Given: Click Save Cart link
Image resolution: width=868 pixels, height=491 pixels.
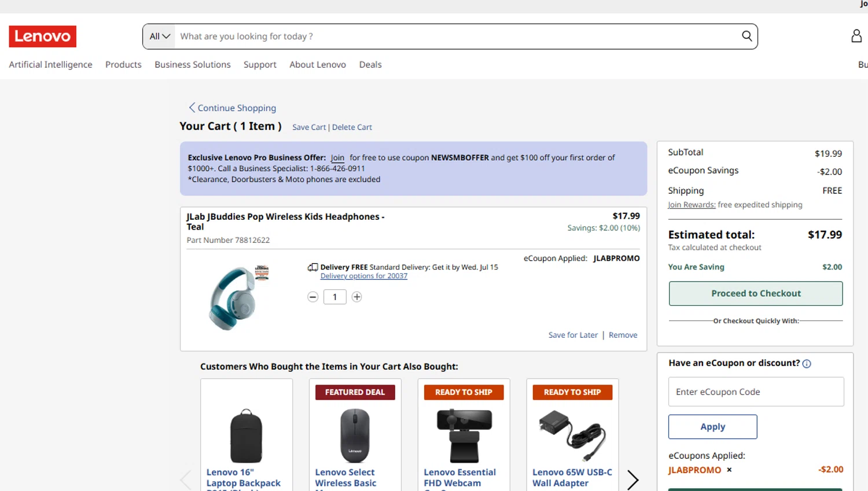Looking at the screenshot, I should pos(309,127).
